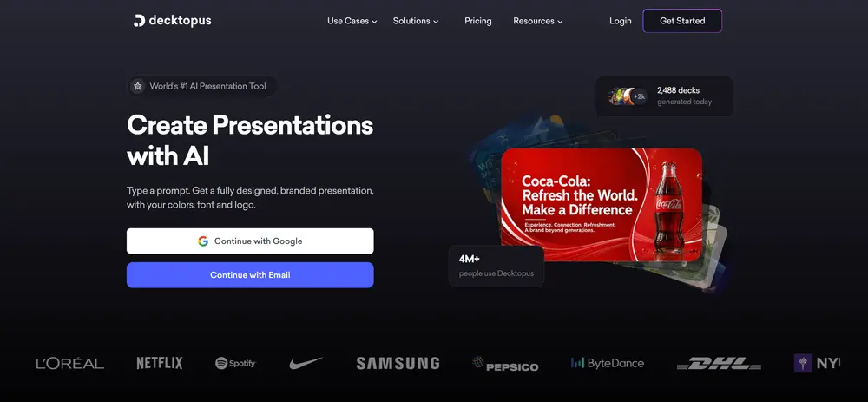The image size is (868, 402).
Task: Click the Nike swoosh logo
Action: (306, 363)
